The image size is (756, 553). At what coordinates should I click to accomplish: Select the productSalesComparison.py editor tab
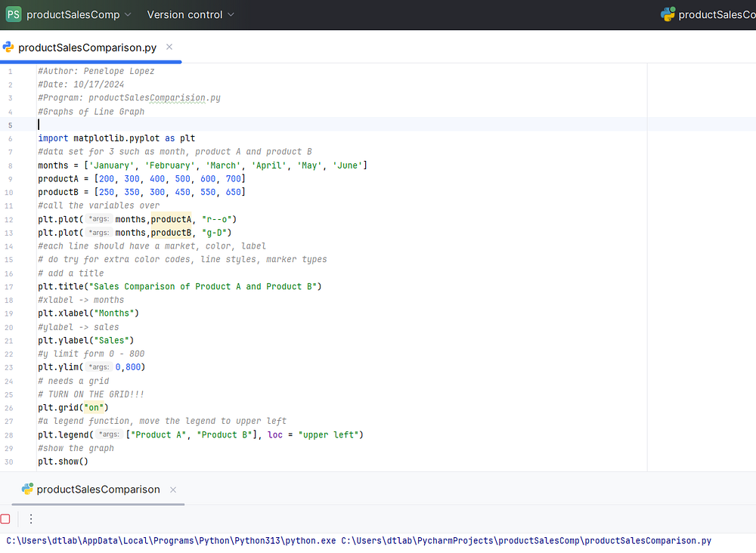87,48
